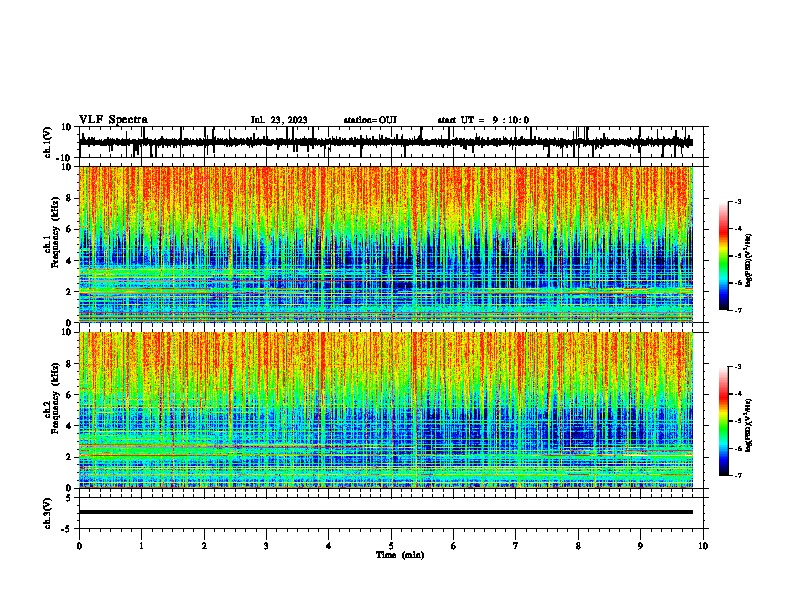Click the '-3' label on ch.1 color bar
The height and width of the screenshot is (612, 792).
tap(737, 202)
